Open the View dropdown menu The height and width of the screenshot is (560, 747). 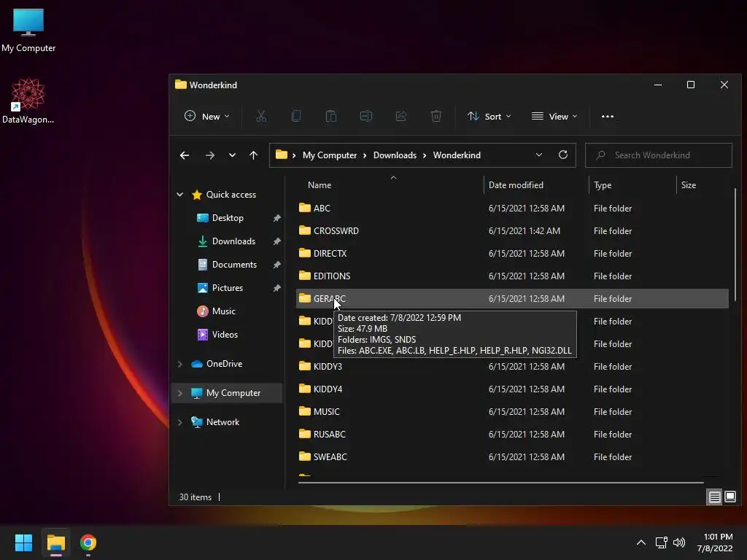(554, 116)
